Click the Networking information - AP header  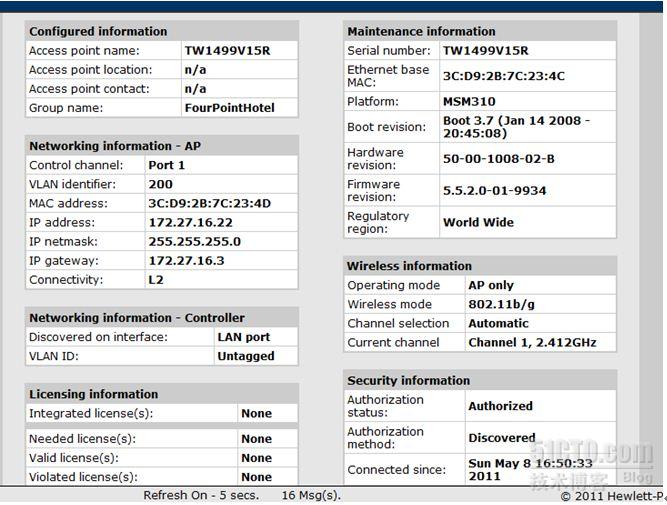click(162, 146)
